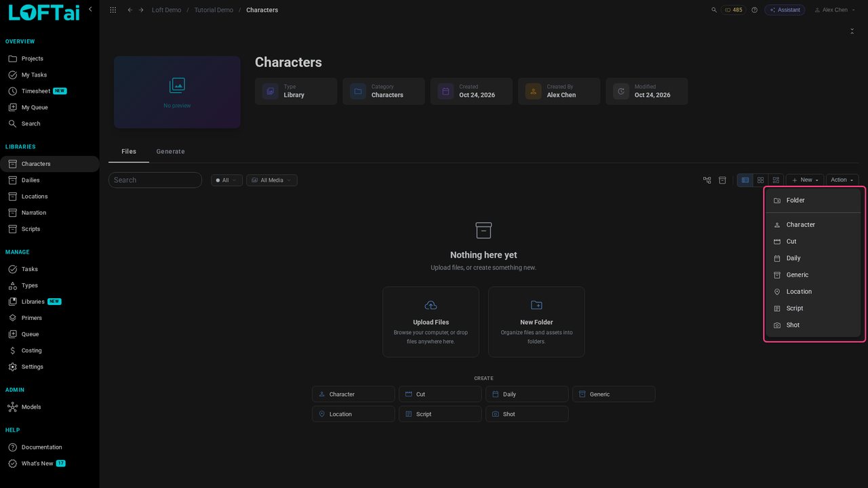Image resolution: width=868 pixels, height=488 pixels.
Task: Go forward with the right arrow
Action: coord(141,10)
